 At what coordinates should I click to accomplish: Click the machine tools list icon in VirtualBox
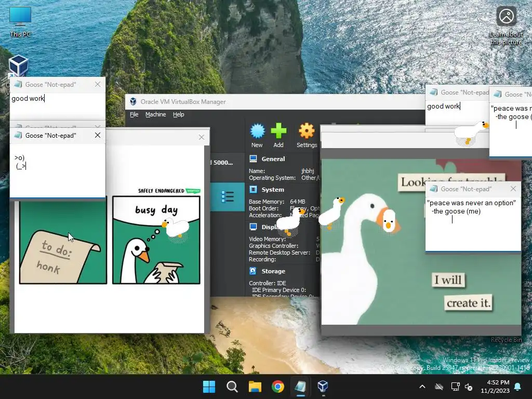pyautogui.click(x=228, y=197)
